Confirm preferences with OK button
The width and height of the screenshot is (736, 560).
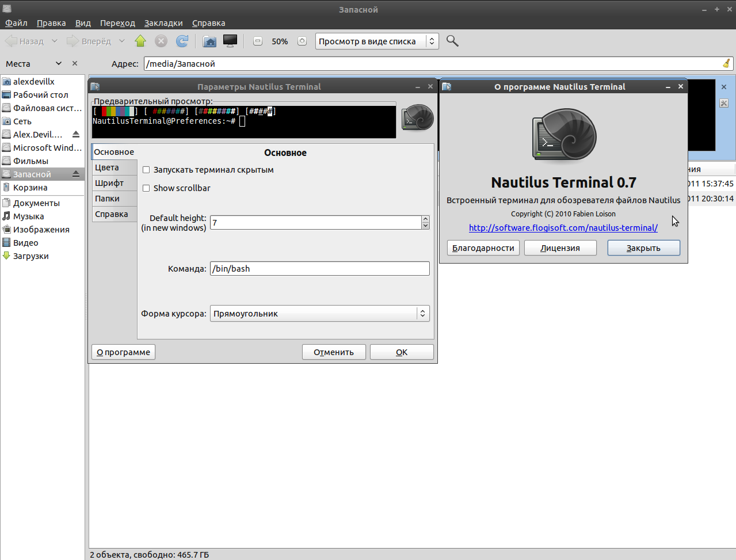(402, 352)
